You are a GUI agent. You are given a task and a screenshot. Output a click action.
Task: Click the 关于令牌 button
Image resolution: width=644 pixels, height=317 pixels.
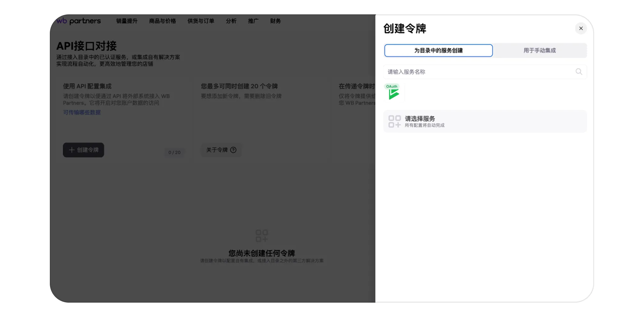click(221, 150)
